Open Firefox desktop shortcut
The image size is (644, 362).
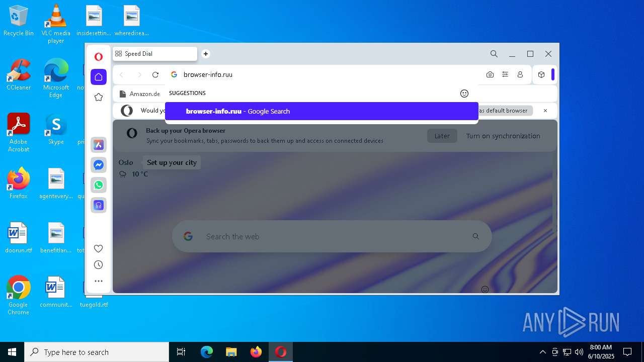click(x=19, y=184)
